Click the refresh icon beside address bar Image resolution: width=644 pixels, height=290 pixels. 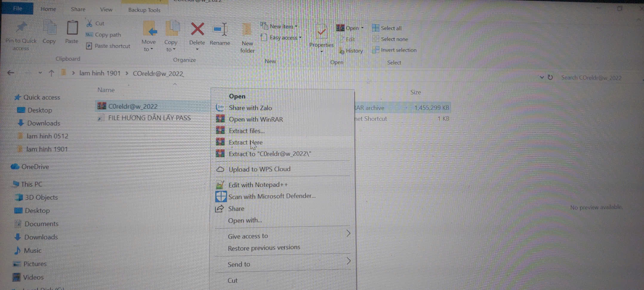click(x=550, y=77)
